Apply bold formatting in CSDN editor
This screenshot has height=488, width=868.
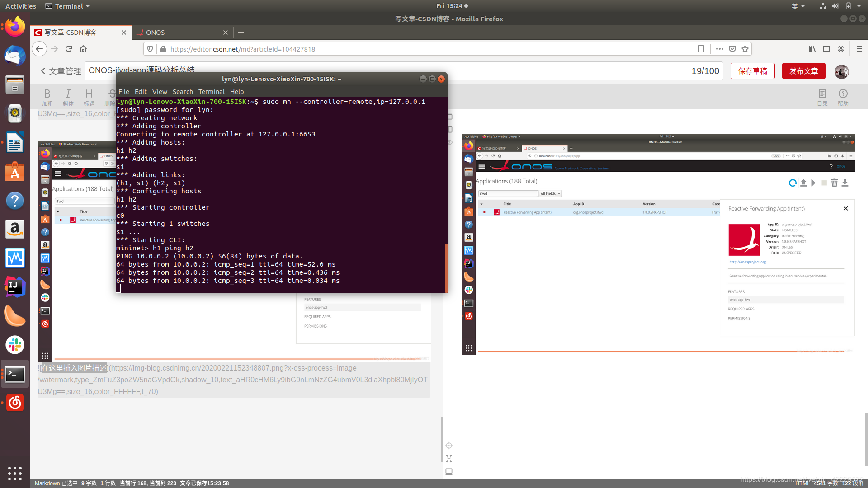(x=47, y=97)
